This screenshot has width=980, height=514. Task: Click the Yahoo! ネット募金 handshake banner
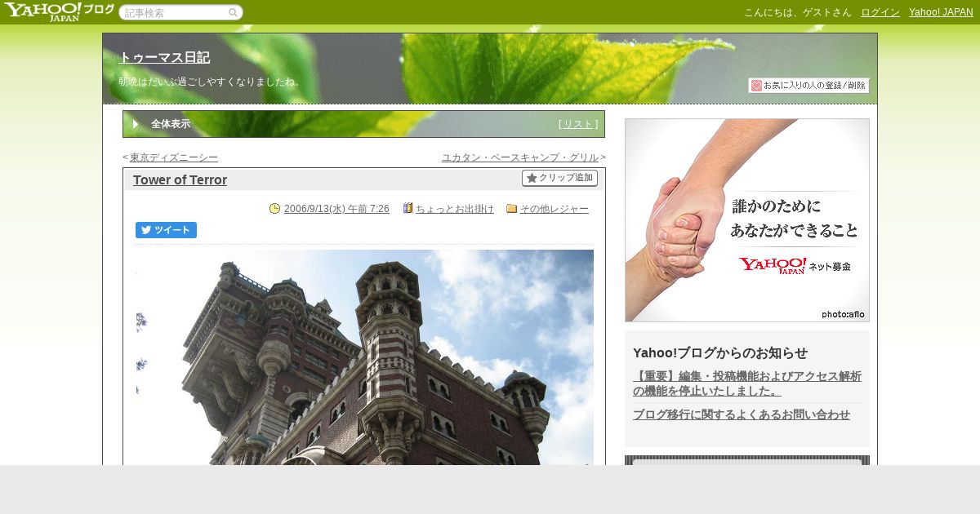tap(747, 220)
